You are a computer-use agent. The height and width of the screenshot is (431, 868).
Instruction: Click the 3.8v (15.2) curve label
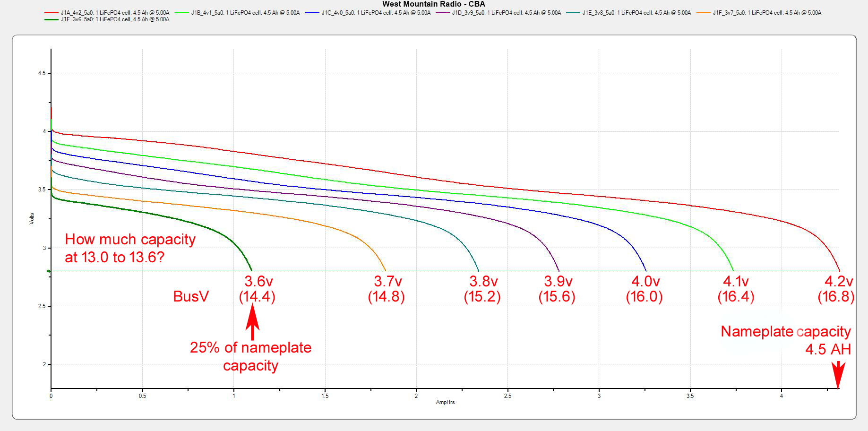tap(482, 289)
